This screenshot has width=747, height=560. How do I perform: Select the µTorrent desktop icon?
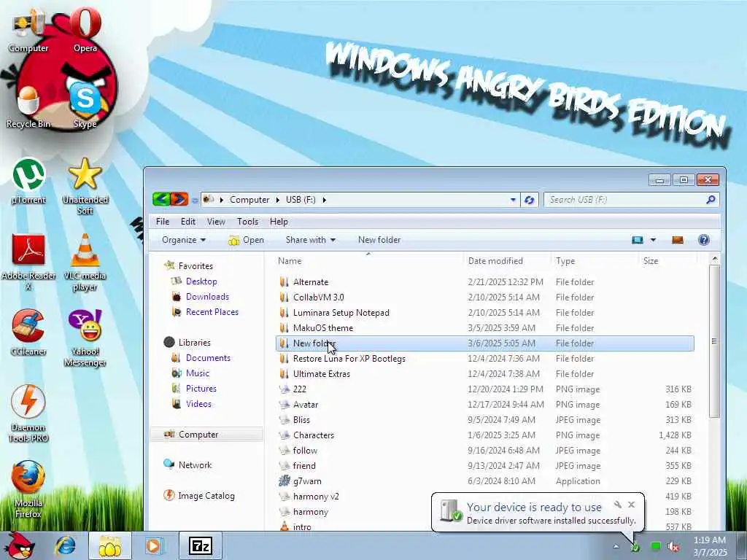click(28, 182)
